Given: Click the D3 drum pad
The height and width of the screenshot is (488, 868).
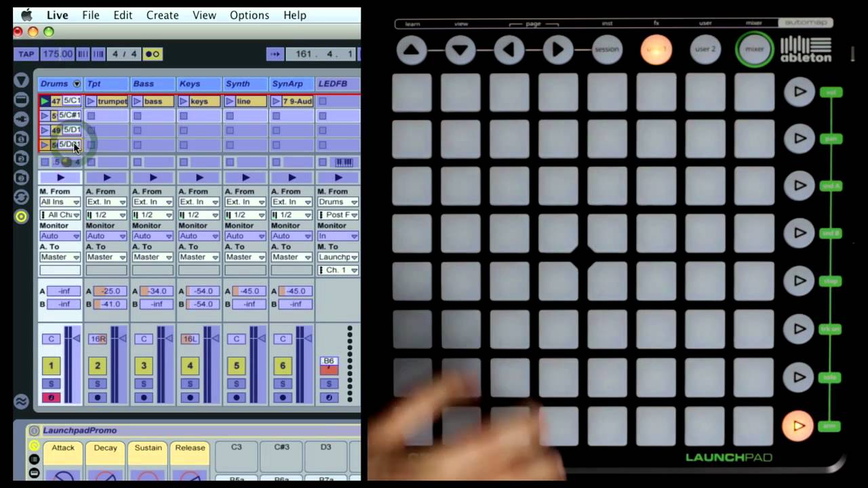Looking at the screenshot, I should coord(326,457).
